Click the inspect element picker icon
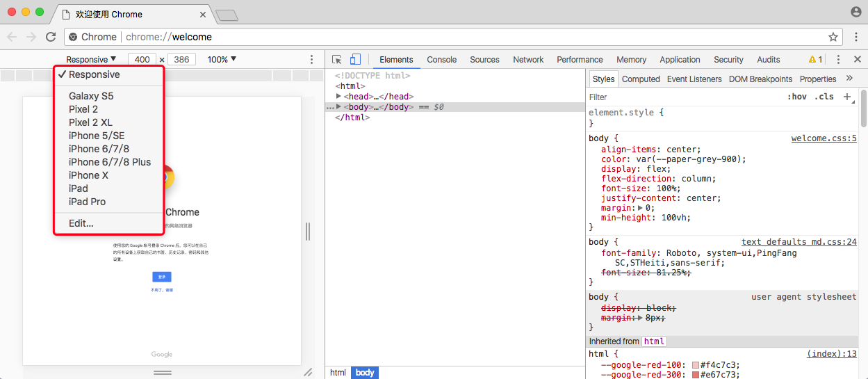868x379 pixels. (337, 60)
